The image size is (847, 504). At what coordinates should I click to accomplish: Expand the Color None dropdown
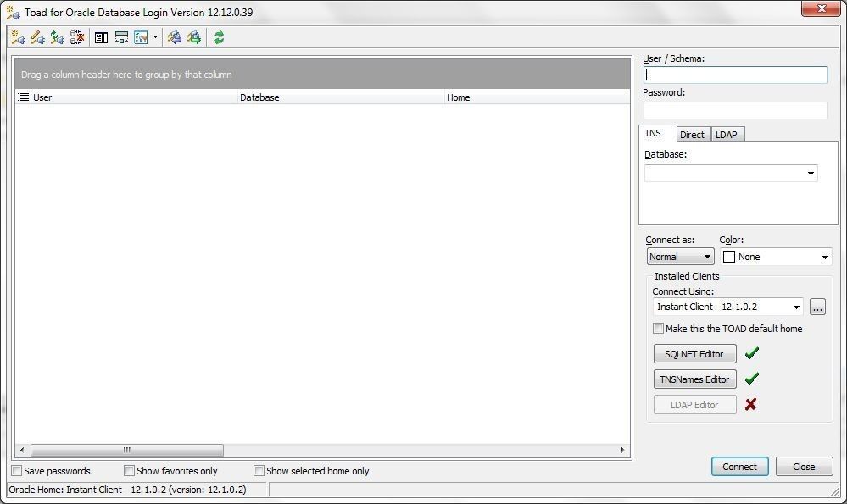825,257
